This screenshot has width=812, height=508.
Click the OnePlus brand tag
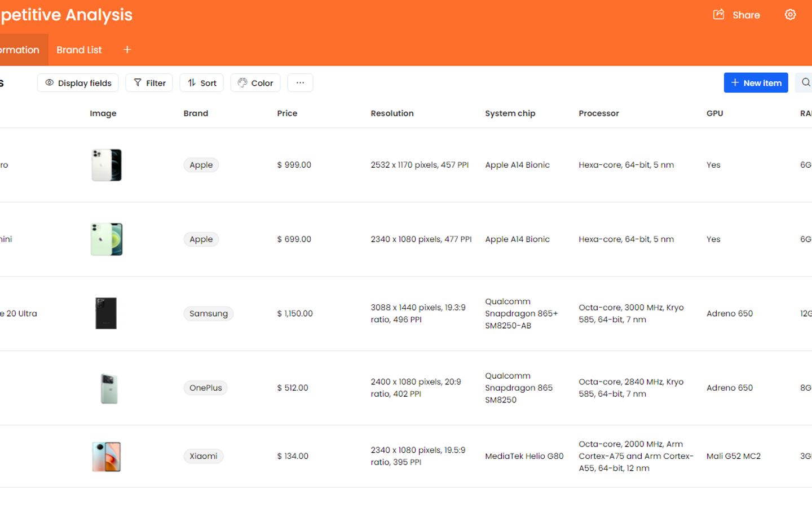coord(206,388)
